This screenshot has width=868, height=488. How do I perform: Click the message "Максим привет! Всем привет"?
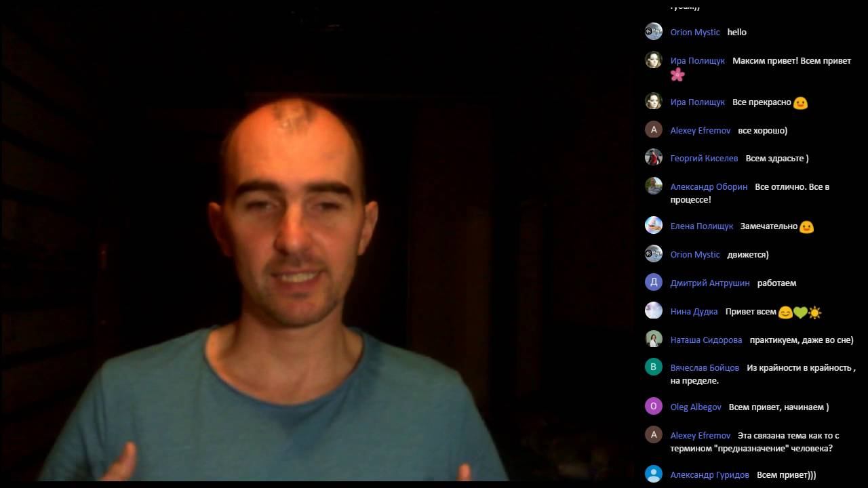(791, 60)
